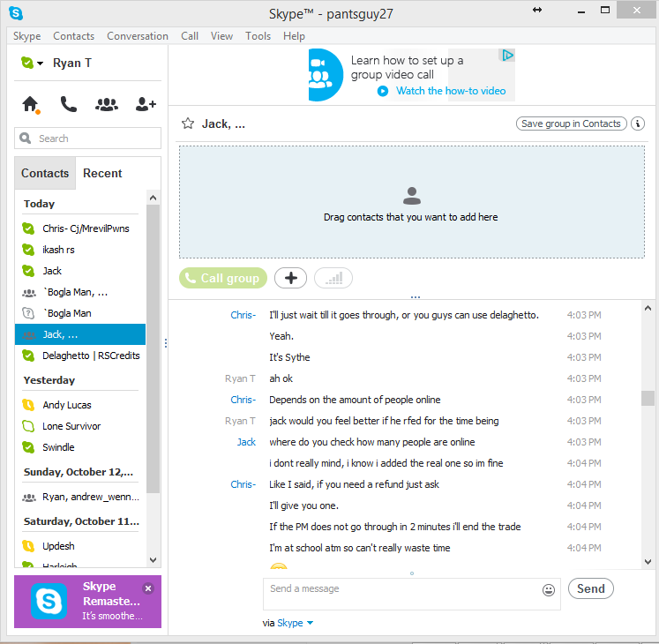The width and height of the screenshot is (659, 644).
Task: Click the double-arrow icon in title bar
Action: coord(537,10)
